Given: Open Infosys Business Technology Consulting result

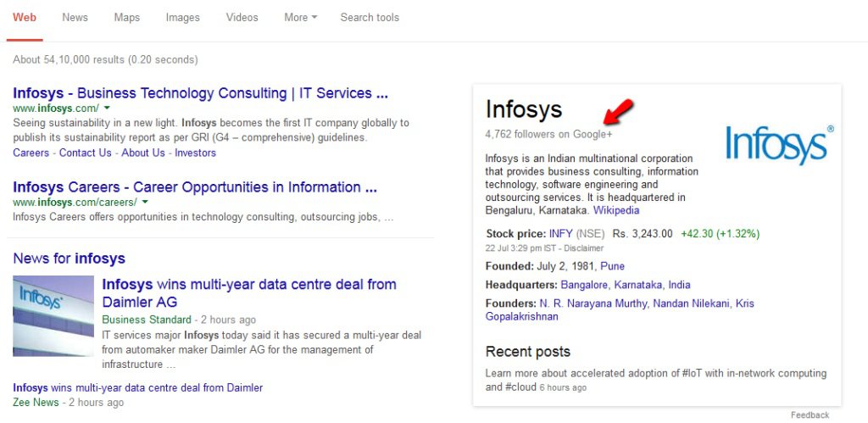Looking at the screenshot, I should pos(200,93).
